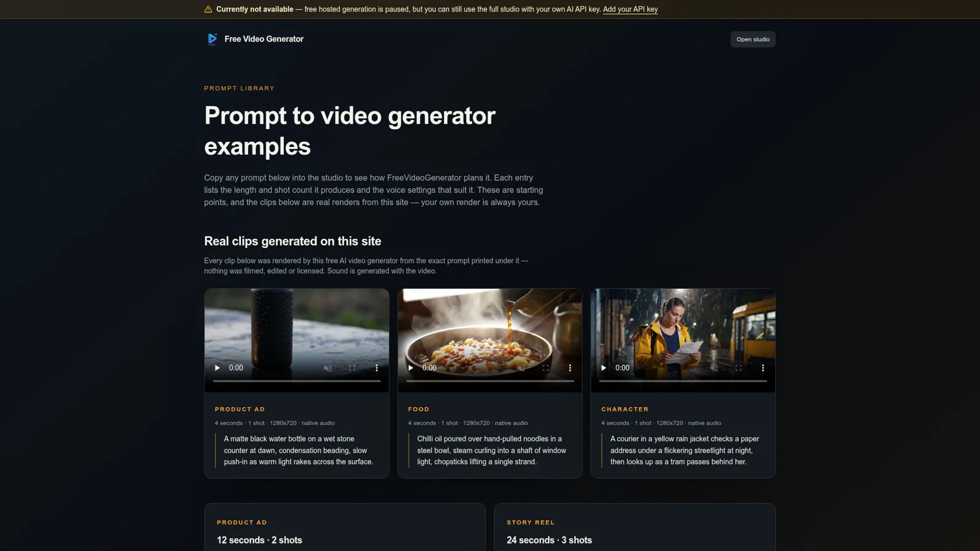Screen dimensions: 980x551
Task: Click the '12 seconds · 2 shots' card heading
Action: (259, 540)
